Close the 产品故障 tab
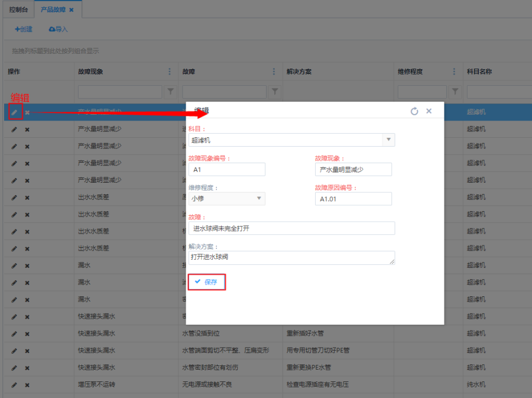532x398 pixels. tap(72, 10)
